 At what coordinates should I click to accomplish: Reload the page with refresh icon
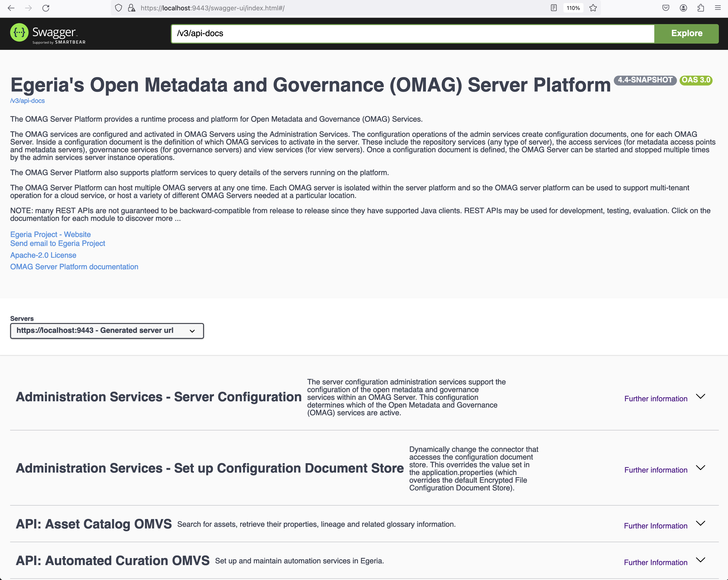point(46,8)
